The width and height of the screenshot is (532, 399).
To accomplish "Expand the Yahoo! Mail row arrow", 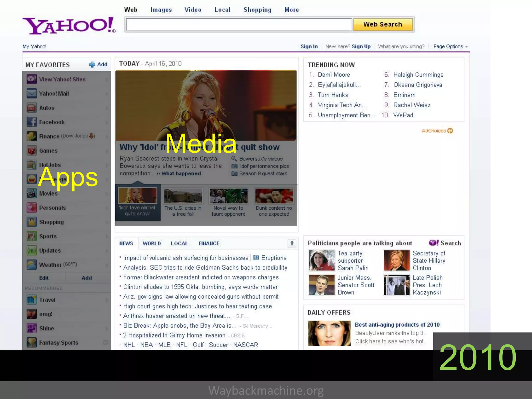I will click(x=107, y=94).
